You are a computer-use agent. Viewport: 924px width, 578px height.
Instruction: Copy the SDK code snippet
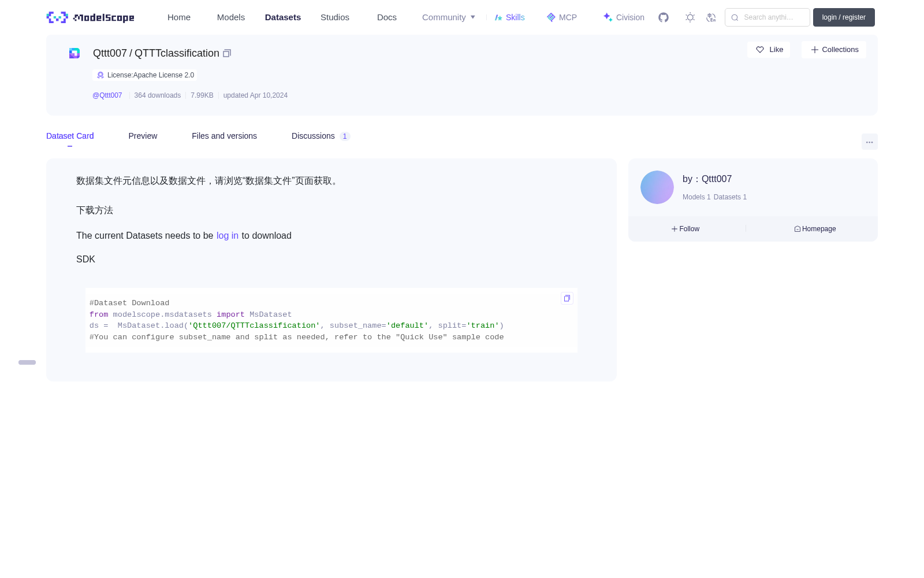point(567,298)
